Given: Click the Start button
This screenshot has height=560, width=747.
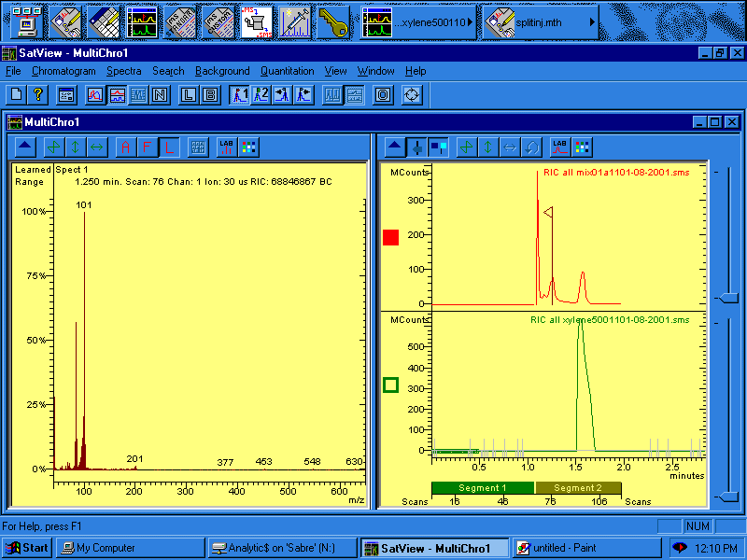Looking at the screenshot, I should [28, 548].
